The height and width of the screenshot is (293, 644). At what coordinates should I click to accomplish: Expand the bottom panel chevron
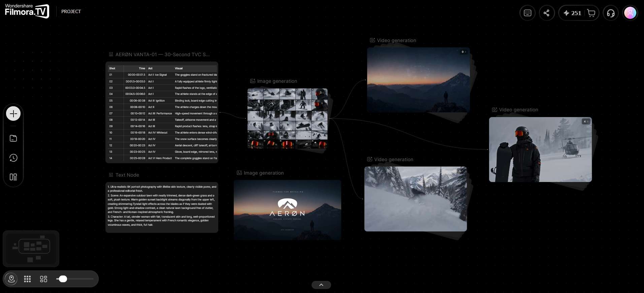pyautogui.click(x=321, y=285)
